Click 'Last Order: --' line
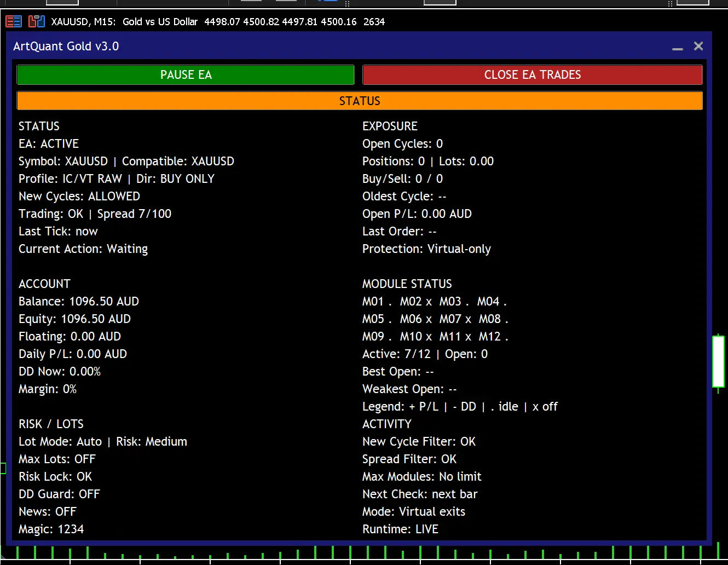The height and width of the screenshot is (565, 728). click(400, 231)
